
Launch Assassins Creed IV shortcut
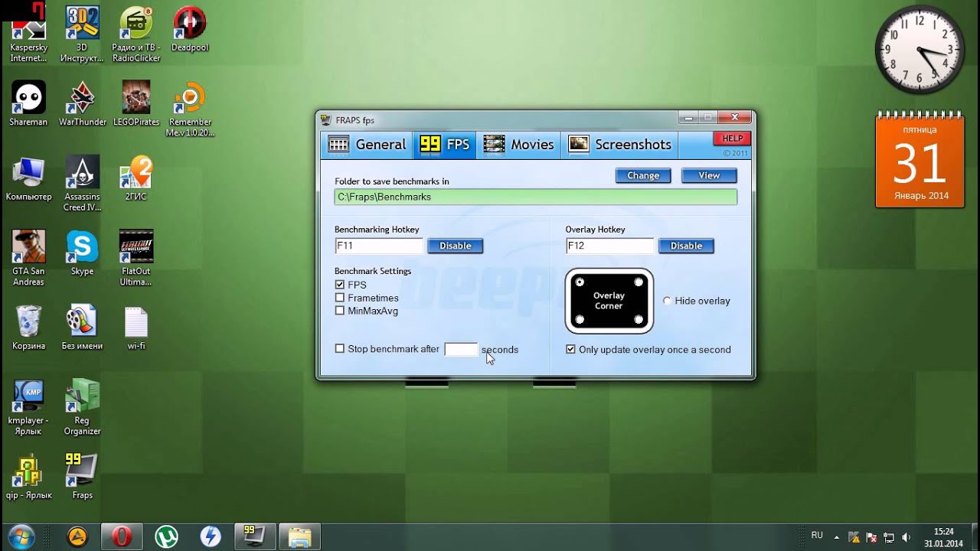pyautogui.click(x=82, y=184)
